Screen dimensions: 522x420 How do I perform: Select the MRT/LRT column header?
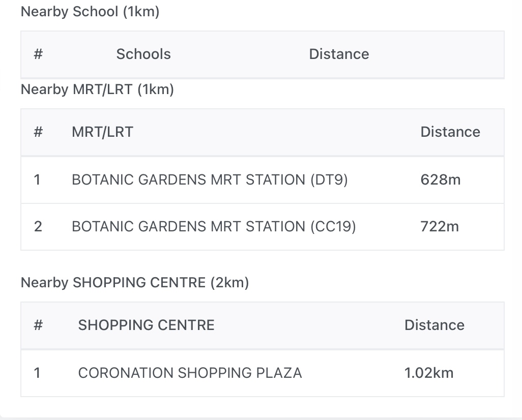(102, 132)
